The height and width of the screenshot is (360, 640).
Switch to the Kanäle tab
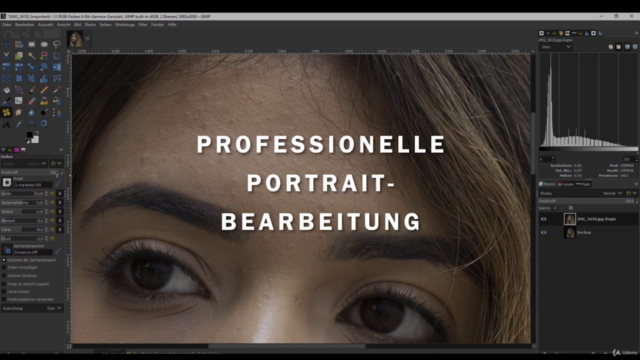click(566, 184)
